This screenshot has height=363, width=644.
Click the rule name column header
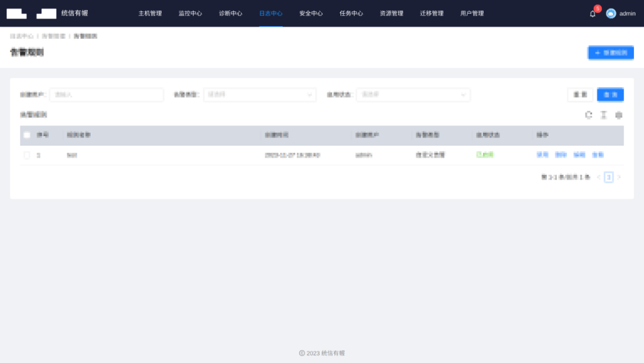79,135
